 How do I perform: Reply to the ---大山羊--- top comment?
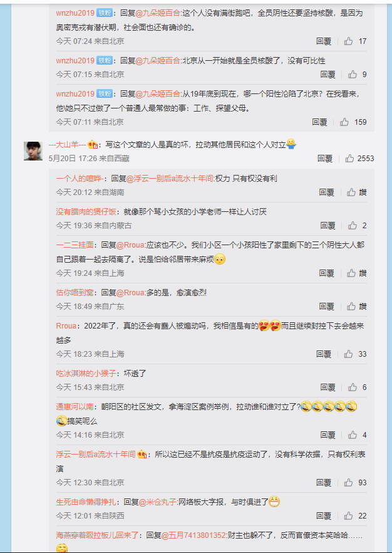pos(325,159)
